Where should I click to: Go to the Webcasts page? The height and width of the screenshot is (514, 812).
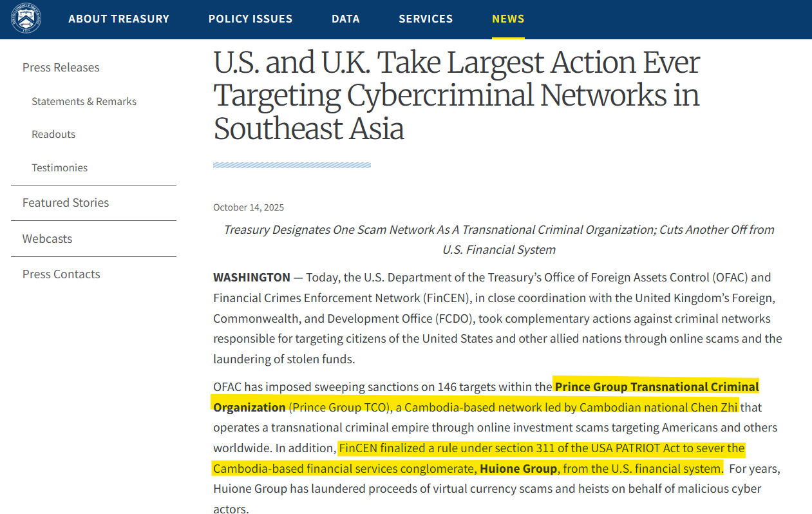coord(47,238)
